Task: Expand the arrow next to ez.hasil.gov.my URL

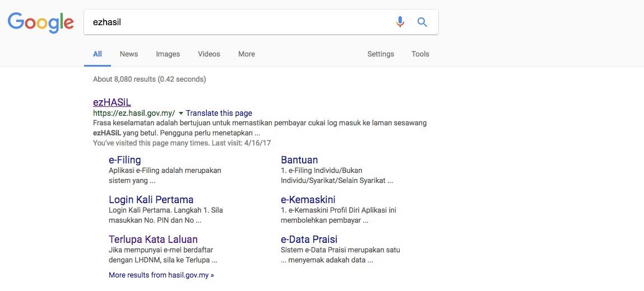Action: coord(181,113)
